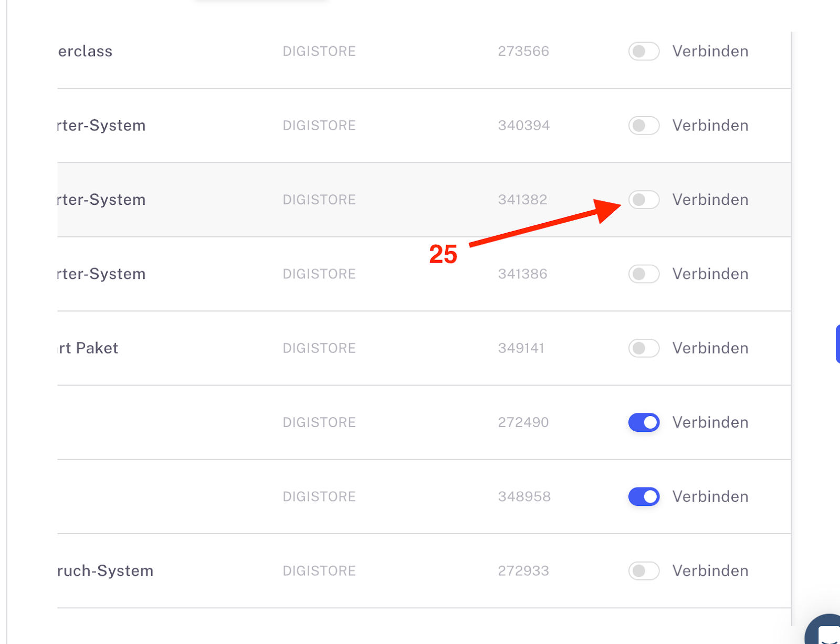This screenshot has width=840, height=644.
Task: Turn off the toggle for product 348958
Action: click(x=644, y=496)
